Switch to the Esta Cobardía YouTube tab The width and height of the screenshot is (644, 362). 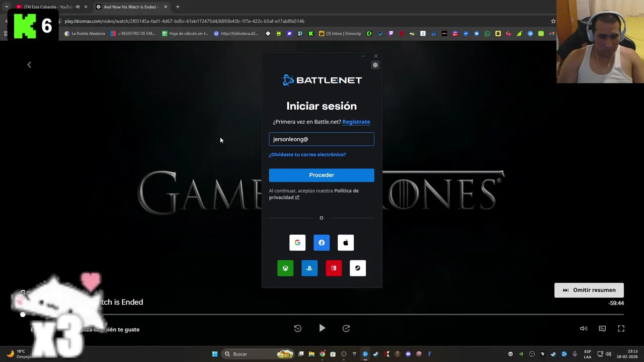point(48,7)
